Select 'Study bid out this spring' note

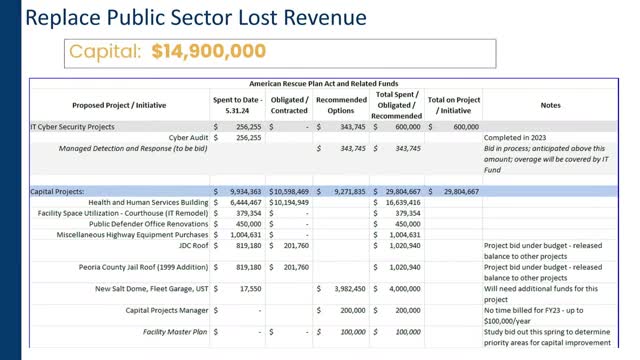click(547, 338)
